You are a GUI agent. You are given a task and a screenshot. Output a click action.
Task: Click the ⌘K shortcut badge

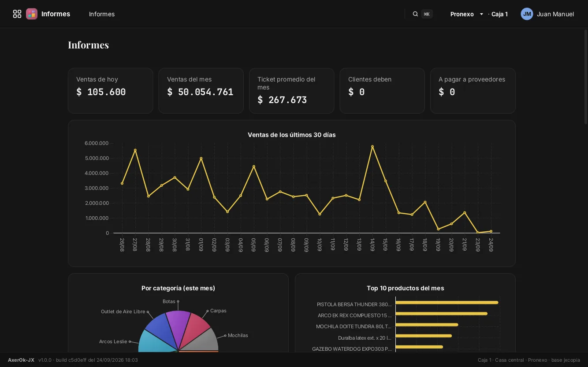point(427,14)
